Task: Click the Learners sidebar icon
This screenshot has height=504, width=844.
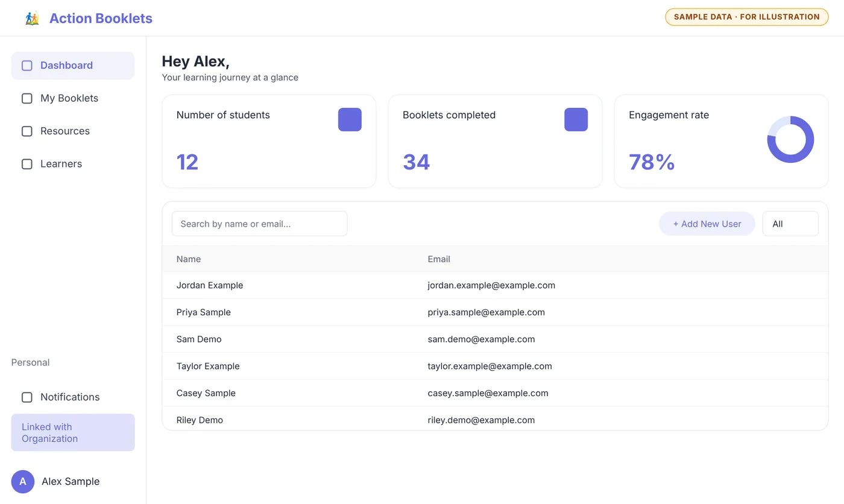Action: (27, 164)
